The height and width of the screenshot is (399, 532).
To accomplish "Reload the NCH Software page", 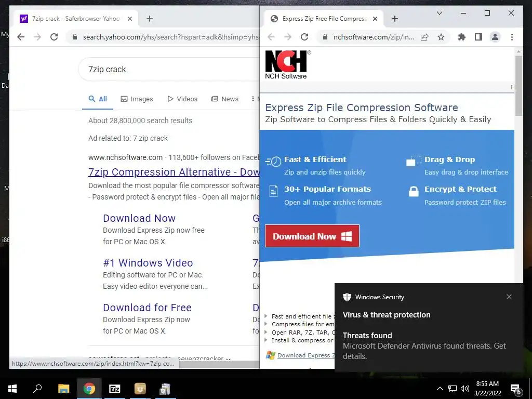I will point(304,37).
